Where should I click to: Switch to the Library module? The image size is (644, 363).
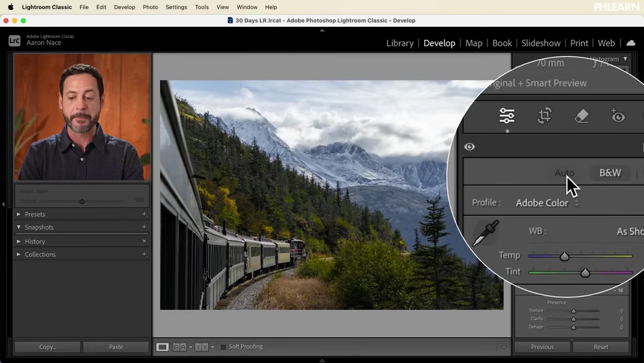pyautogui.click(x=400, y=43)
